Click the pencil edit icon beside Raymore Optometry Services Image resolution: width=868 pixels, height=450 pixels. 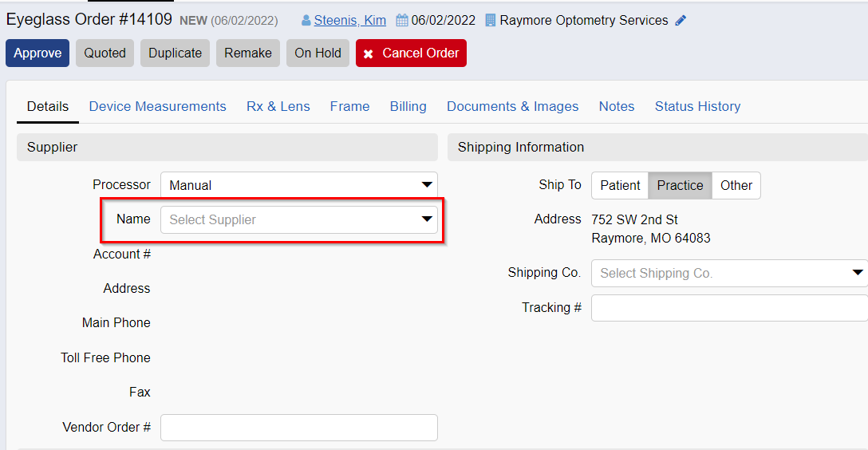tap(681, 21)
